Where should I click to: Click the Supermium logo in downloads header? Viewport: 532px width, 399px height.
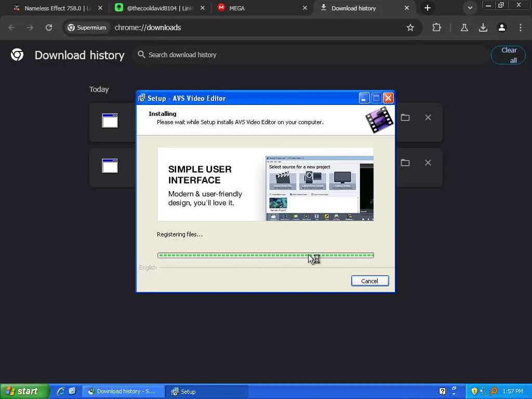point(17,55)
